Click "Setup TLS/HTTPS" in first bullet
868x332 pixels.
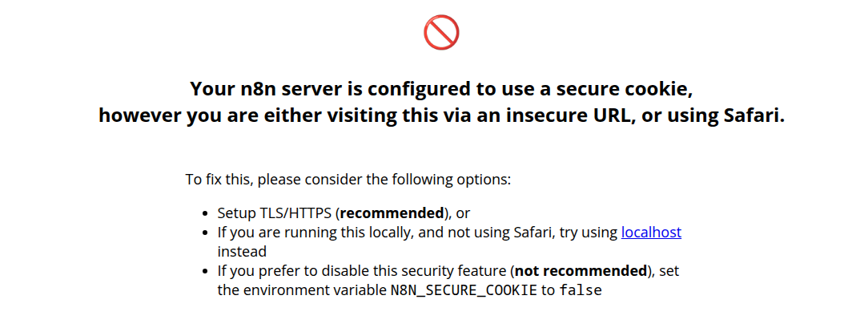pos(275,213)
